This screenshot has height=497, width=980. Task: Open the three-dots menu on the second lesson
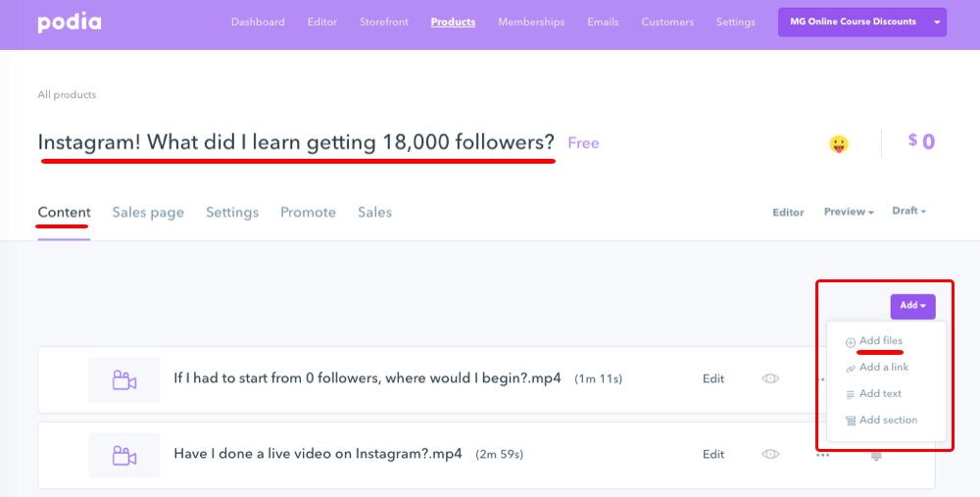pos(822,455)
